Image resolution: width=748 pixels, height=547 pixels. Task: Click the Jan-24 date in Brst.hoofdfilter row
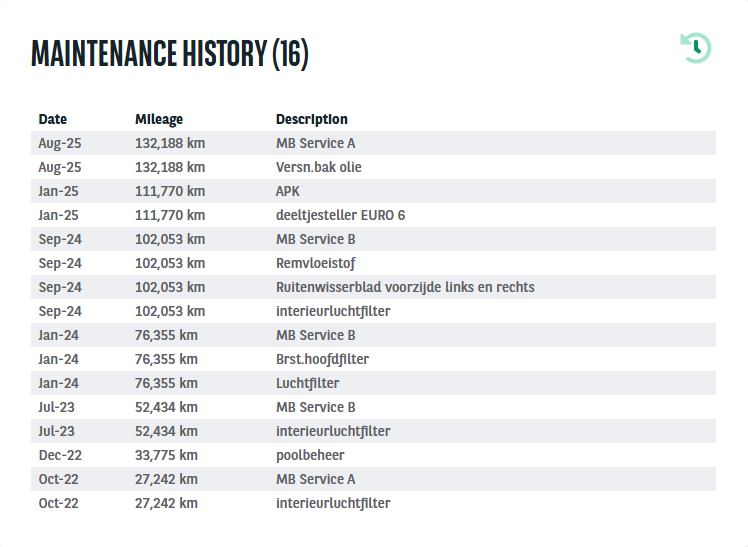point(58,359)
